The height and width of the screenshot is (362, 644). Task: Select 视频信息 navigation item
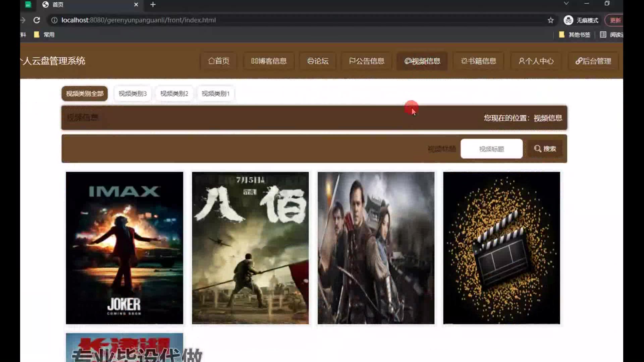click(x=422, y=61)
